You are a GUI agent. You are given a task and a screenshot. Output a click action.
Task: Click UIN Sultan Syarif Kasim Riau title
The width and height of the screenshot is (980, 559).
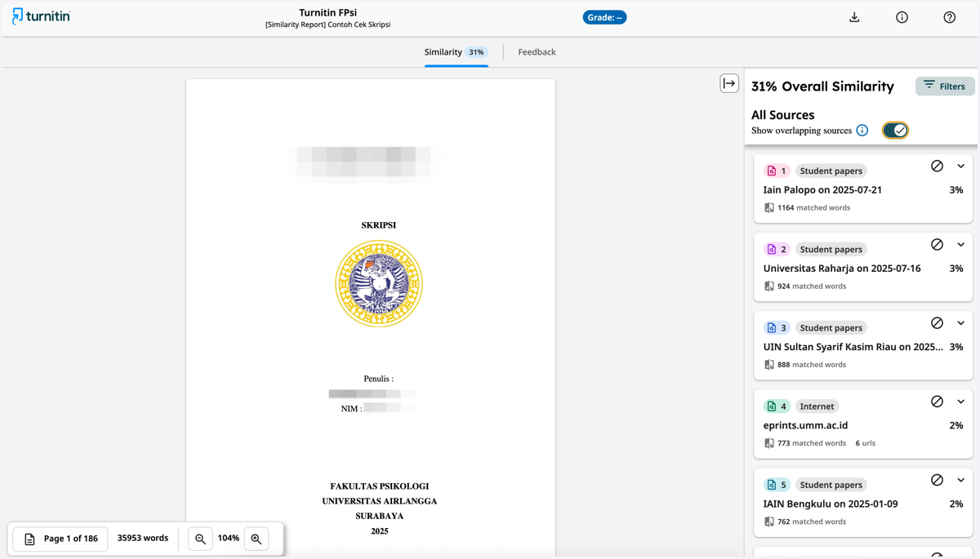pos(853,347)
